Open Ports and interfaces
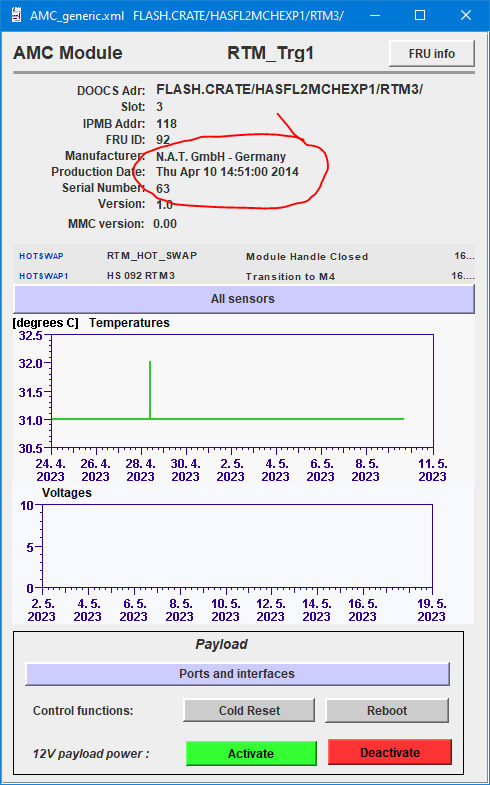Screen dimensions: 490x785 [x=237, y=674]
